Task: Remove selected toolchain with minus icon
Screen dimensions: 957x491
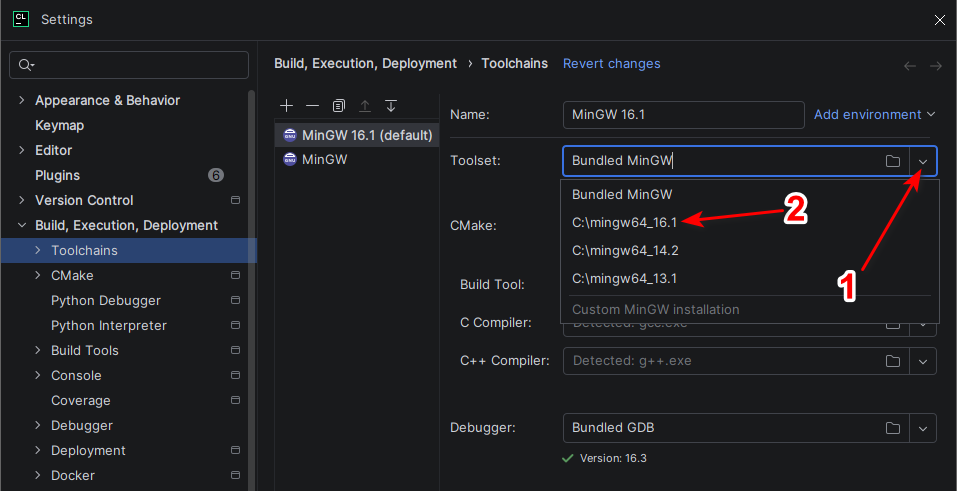Action: tap(312, 106)
